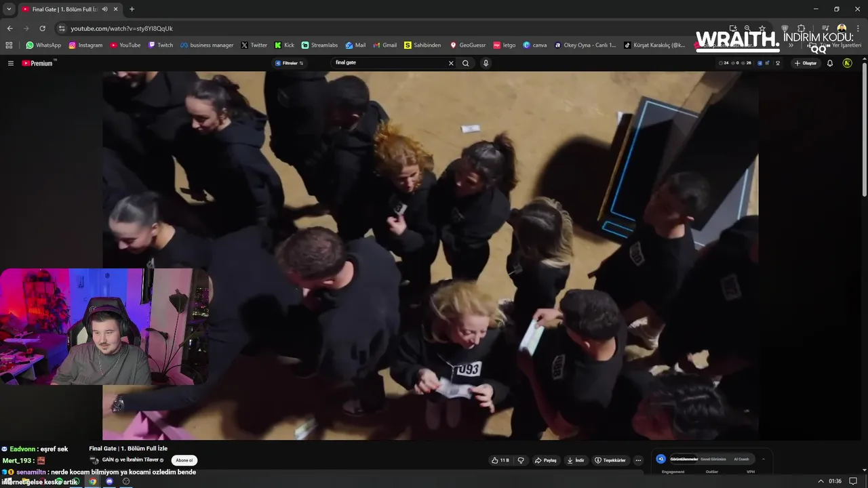
Task: Go back in browser history
Action: (9, 28)
